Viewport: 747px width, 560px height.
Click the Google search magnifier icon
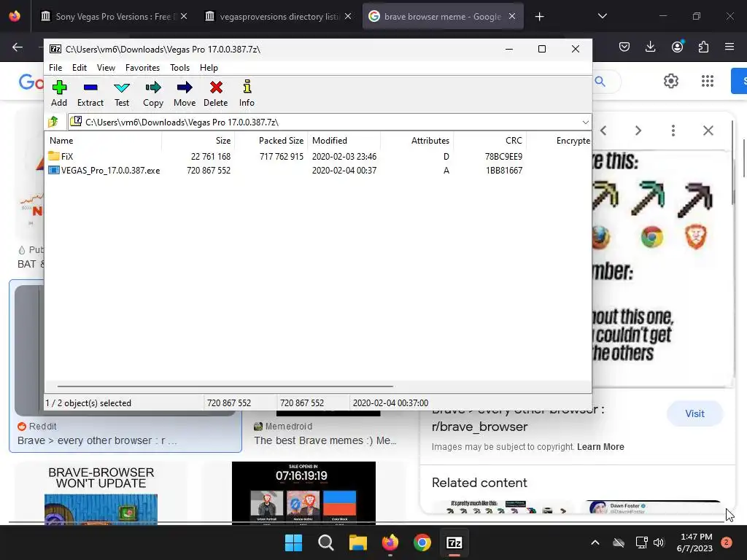[x=600, y=82]
